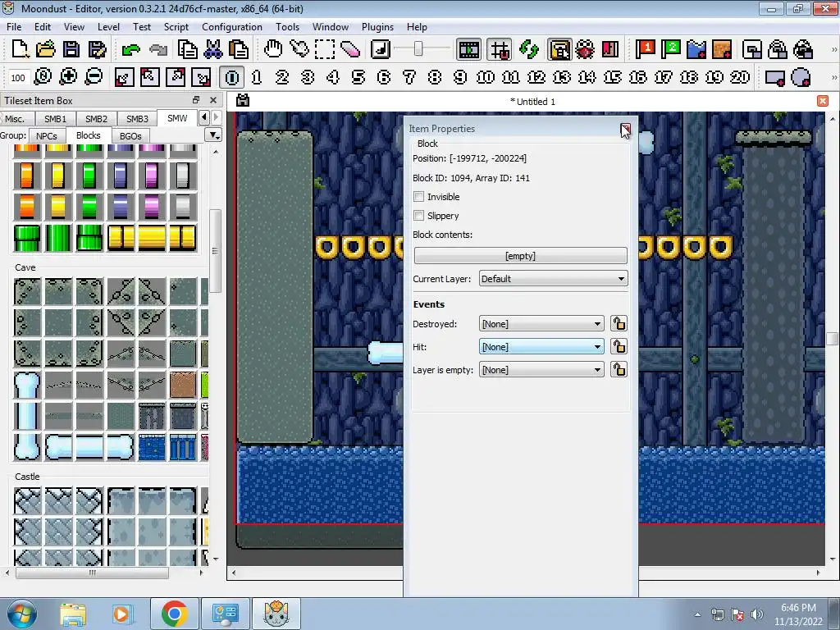Image resolution: width=840 pixels, height=630 pixels.
Task: Open the Destroyed event dropdown
Action: point(541,323)
